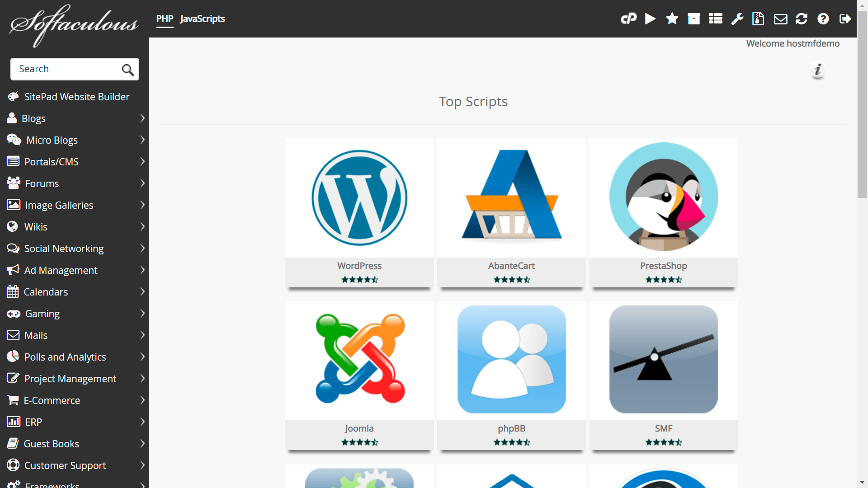This screenshot has width=868, height=488.
Task: Click the 'Welcome hostmfdemo' text
Action: pyautogui.click(x=793, y=43)
